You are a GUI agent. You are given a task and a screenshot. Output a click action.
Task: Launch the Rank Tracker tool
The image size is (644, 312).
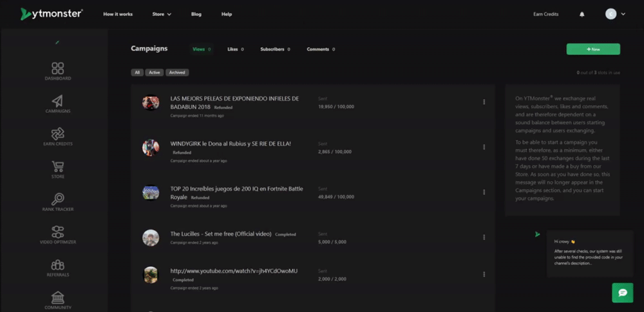pyautogui.click(x=58, y=200)
